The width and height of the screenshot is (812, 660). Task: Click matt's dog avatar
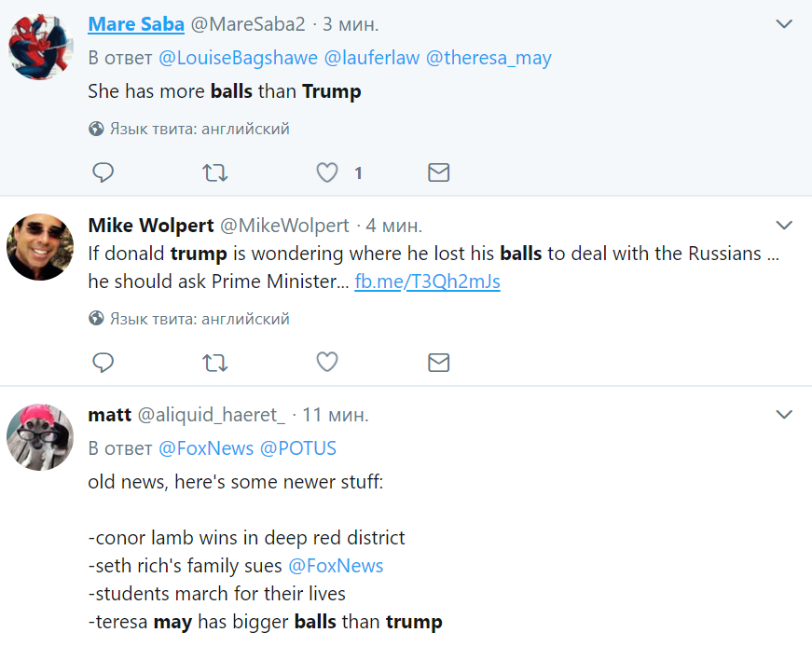click(x=40, y=436)
